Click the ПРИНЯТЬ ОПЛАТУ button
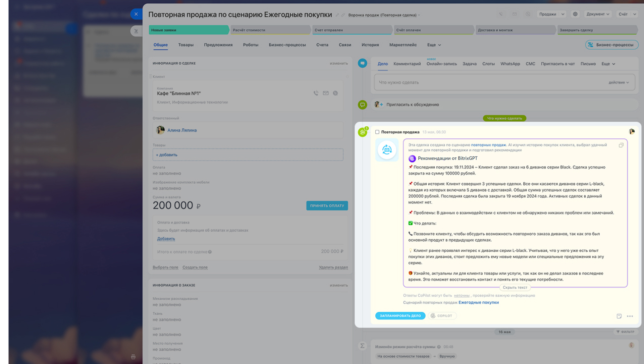The image size is (644, 364). (327, 206)
